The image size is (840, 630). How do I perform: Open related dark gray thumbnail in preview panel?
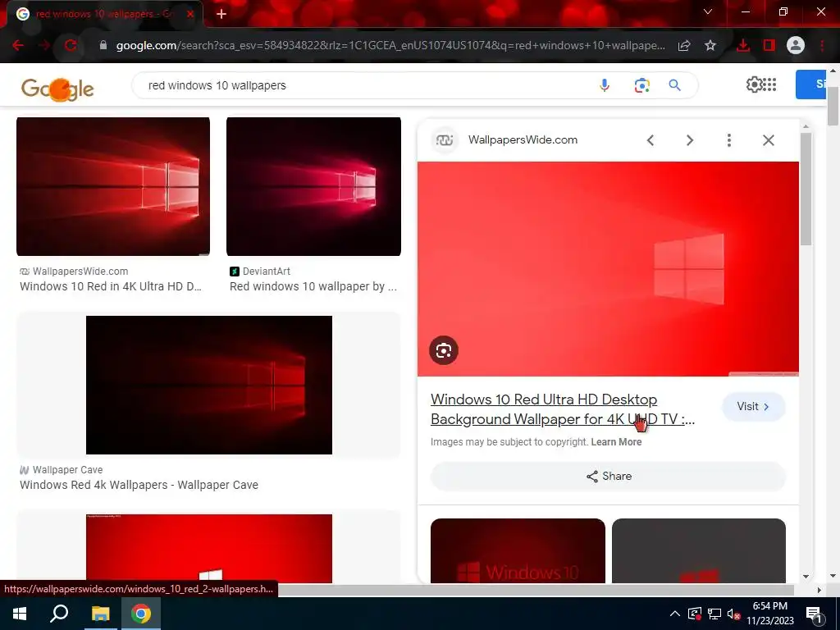(x=699, y=550)
